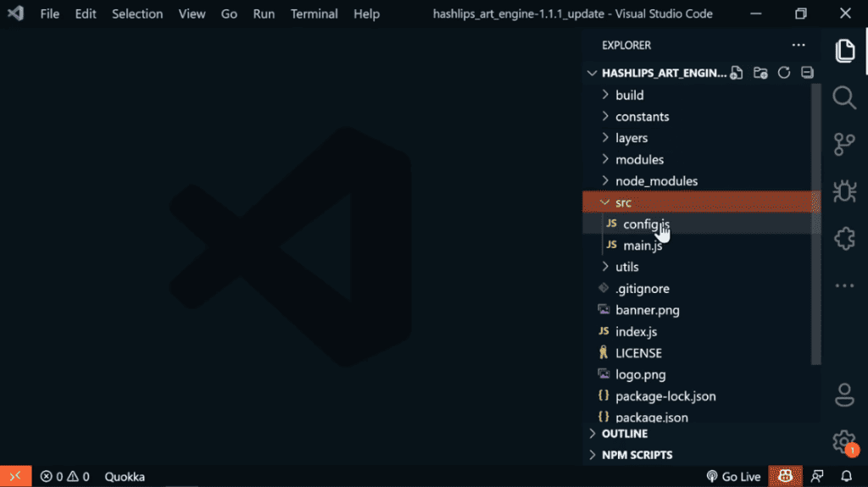The width and height of the screenshot is (868, 487).
Task: Expand the constants folder
Action: [701, 117]
